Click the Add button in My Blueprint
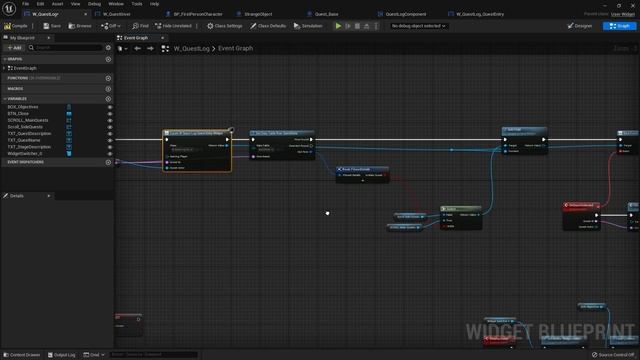This screenshot has width=640, height=360. point(14,48)
